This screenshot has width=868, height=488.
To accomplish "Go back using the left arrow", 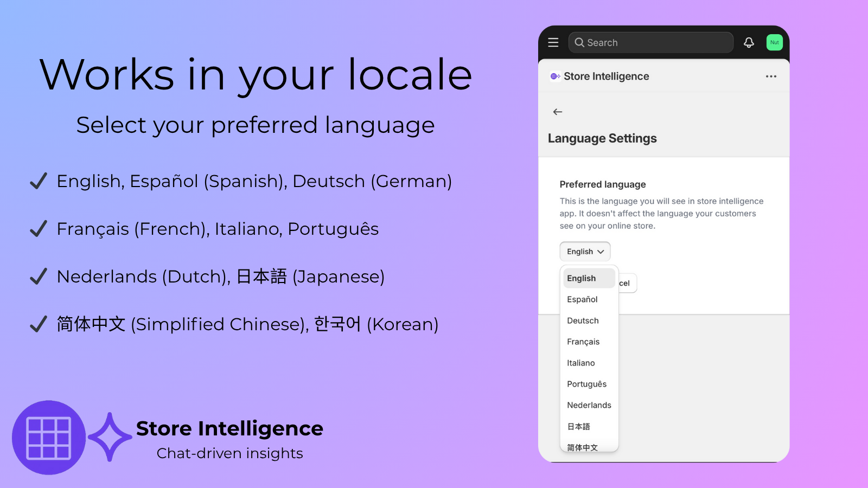I will (x=558, y=112).
